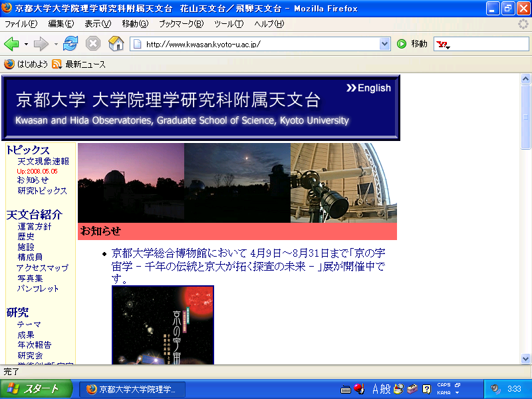Screen dimensions: 532x399
Task: Open the ヘルプ(H) menu
Action: pos(269,24)
